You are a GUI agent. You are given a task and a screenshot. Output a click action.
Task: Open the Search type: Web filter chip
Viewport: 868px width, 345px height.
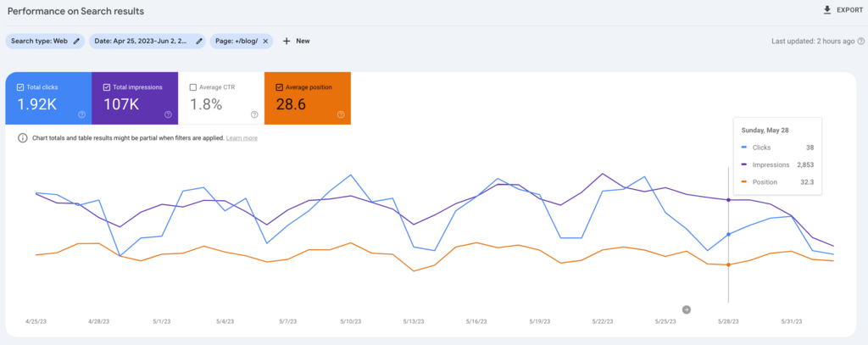pos(39,41)
